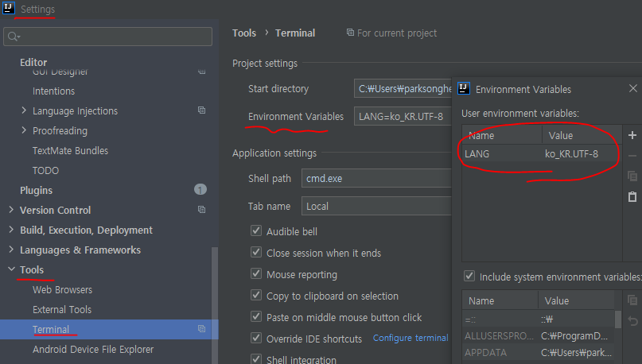
Task: Sort user variables by Name header
Action: pos(502,135)
